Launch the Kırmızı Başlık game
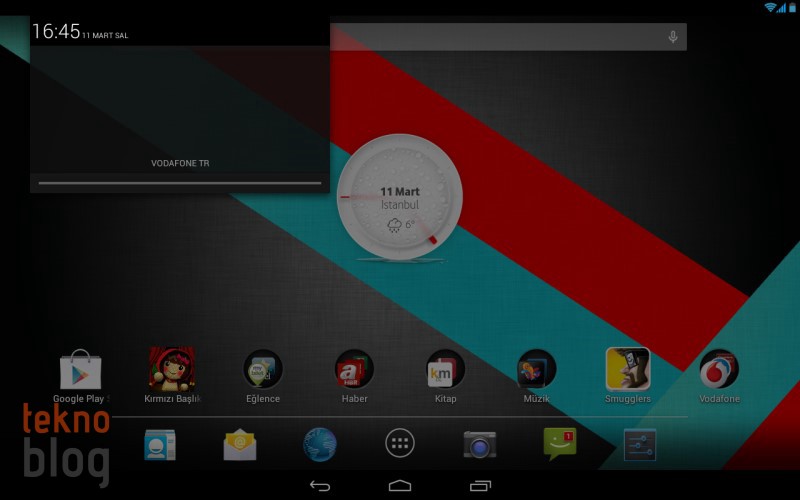The image size is (800, 500). (172, 370)
